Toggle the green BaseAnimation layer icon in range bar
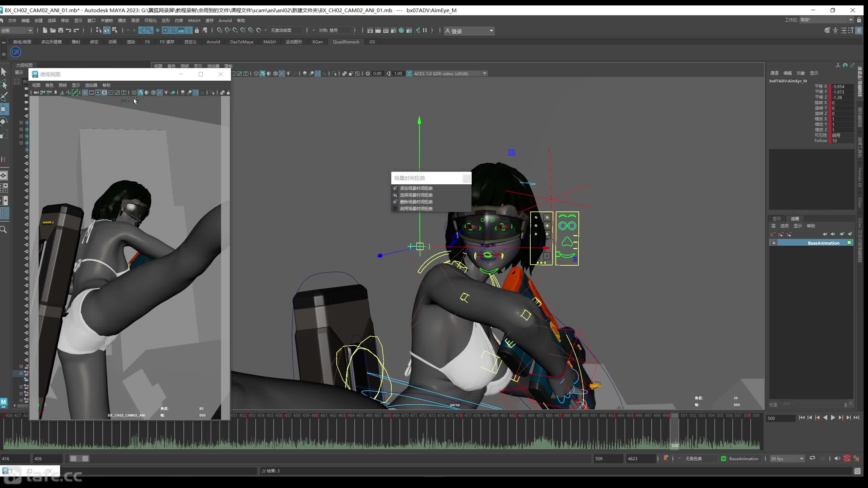868x488 pixels. 724,459
